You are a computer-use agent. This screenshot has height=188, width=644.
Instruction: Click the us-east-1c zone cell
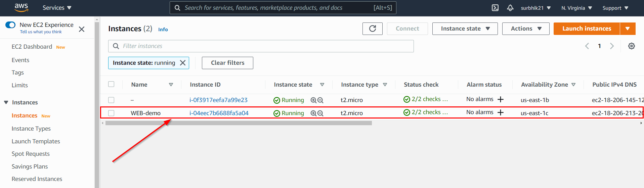[534, 113]
